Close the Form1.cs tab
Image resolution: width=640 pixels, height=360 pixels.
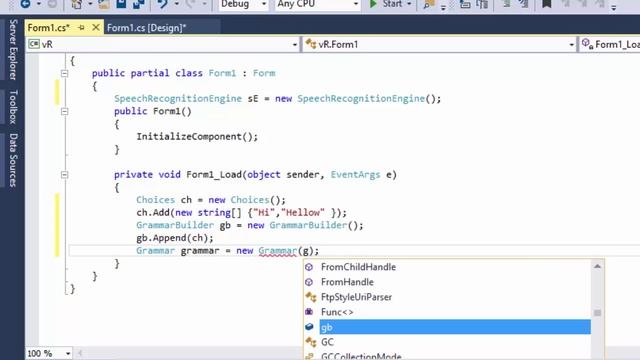click(96, 27)
